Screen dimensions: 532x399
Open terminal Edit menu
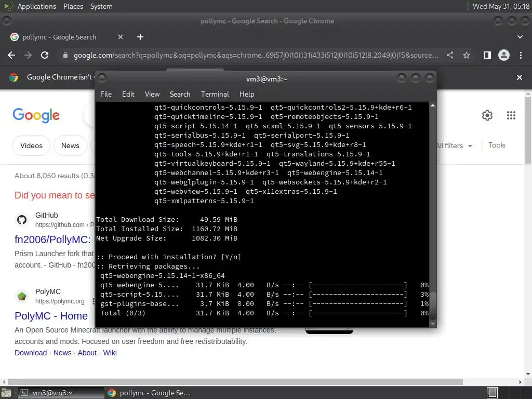(128, 95)
